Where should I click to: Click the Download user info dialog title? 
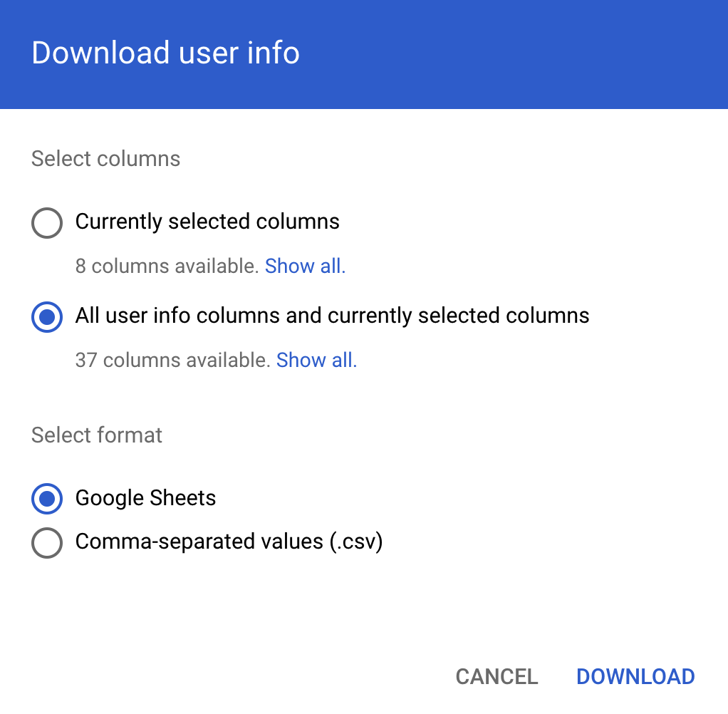(165, 53)
